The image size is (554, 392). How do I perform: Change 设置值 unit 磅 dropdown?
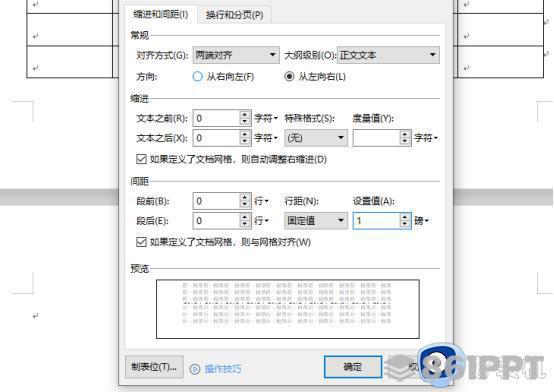(422, 221)
